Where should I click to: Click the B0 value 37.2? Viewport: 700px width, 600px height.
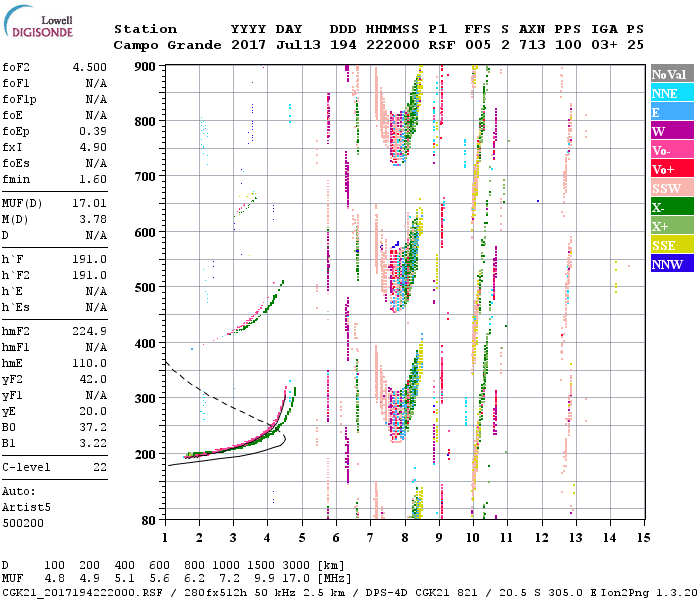pos(93,427)
